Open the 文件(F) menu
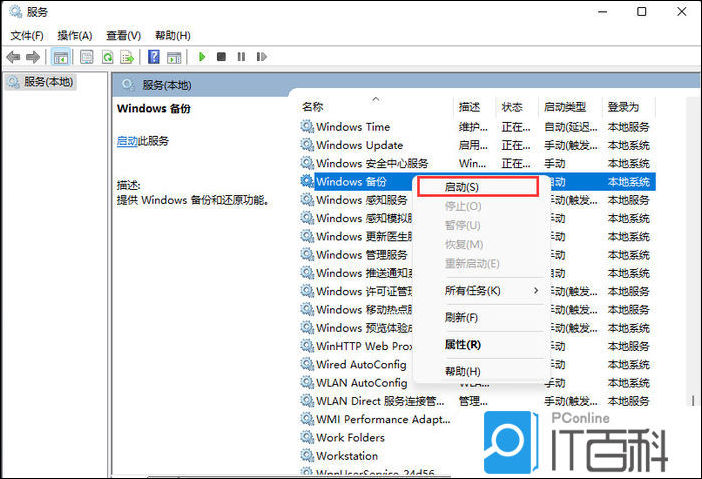702x479 pixels. tap(27, 35)
